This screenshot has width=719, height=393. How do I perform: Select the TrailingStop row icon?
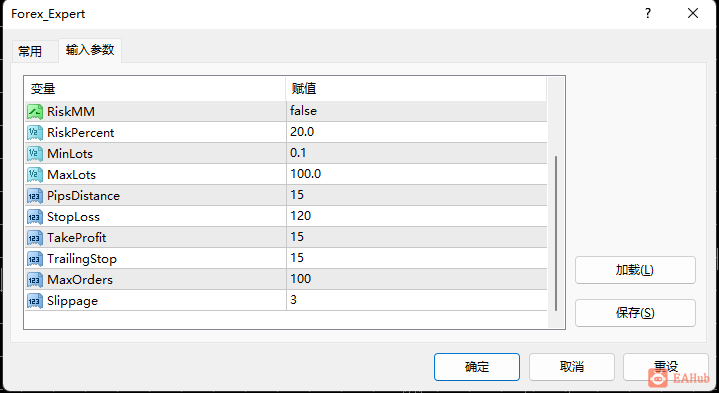35,259
